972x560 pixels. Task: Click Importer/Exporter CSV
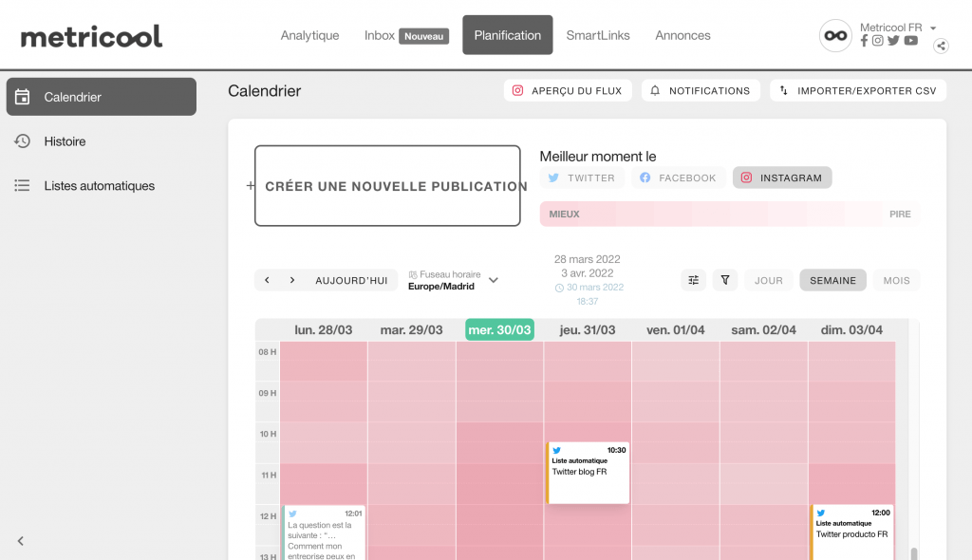pos(858,90)
